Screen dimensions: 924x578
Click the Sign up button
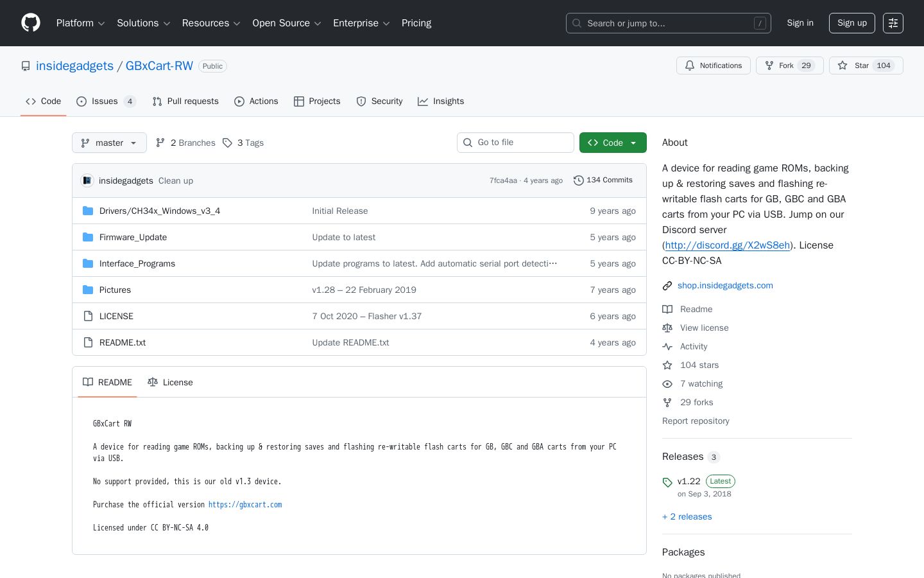[x=852, y=23]
